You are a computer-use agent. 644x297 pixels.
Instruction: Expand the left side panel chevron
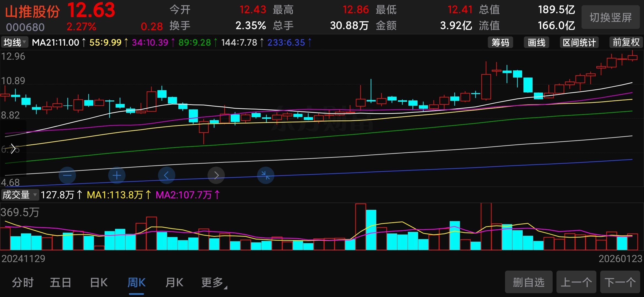point(13,148)
